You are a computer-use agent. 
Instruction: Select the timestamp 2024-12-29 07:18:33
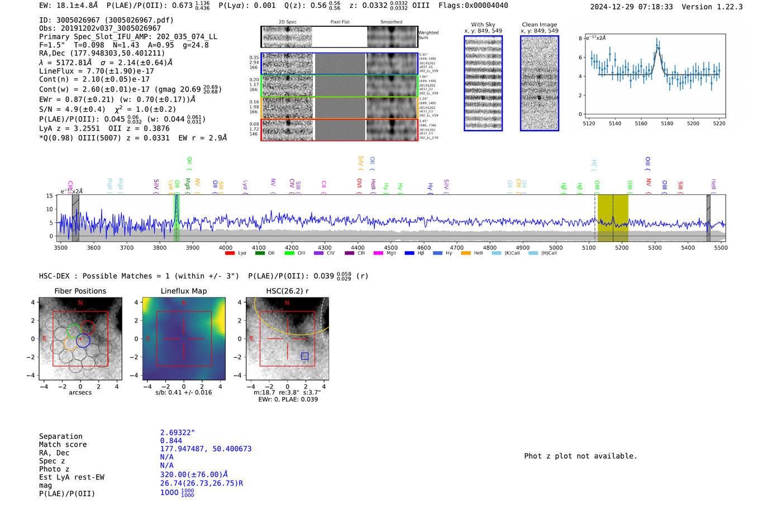point(631,7)
